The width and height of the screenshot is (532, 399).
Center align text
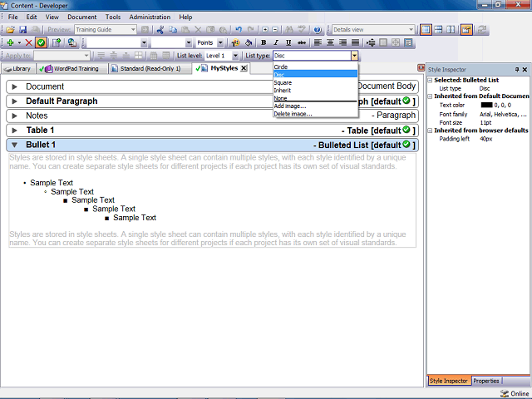(x=330, y=42)
